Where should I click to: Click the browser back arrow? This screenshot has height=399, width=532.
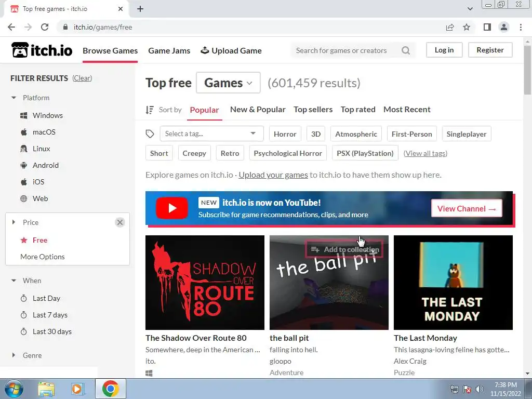[11, 27]
